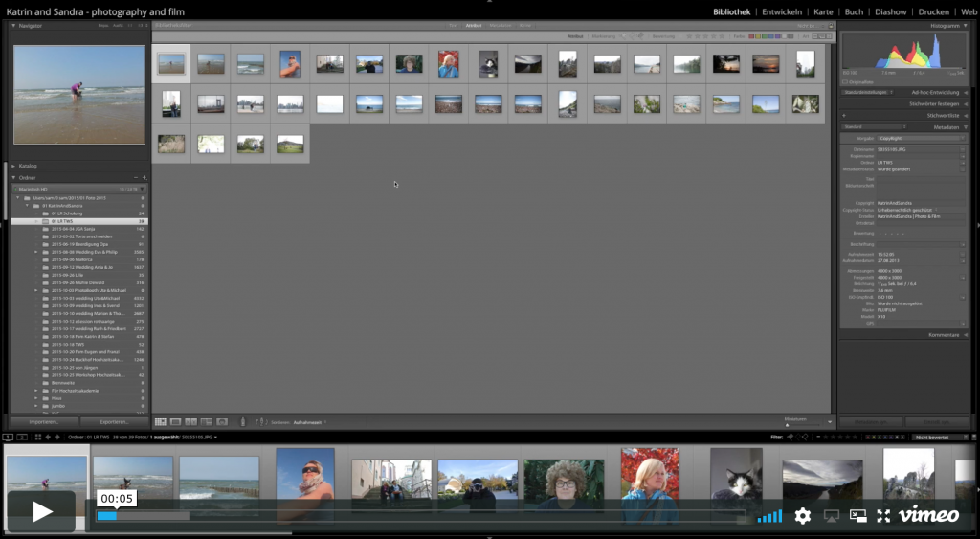Image resolution: width=980 pixels, height=539 pixels.
Task: Start AirPlay from the Vimeo player
Action: [x=832, y=516]
